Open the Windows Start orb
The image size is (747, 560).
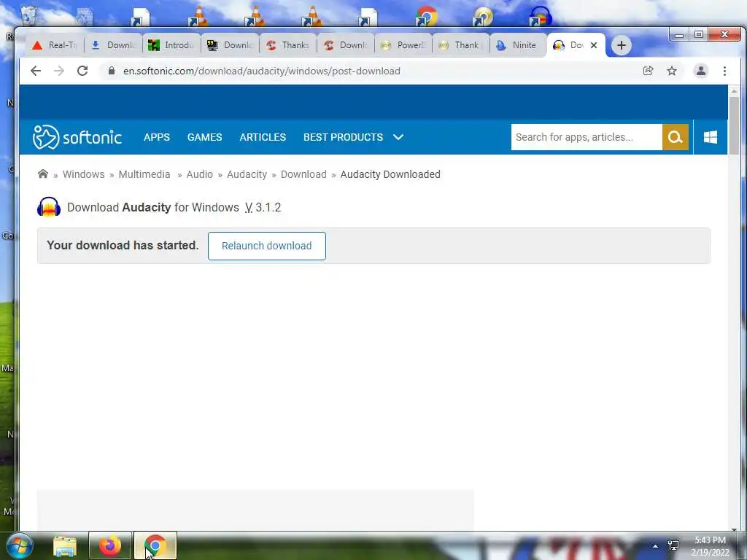(x=19, y=545)
